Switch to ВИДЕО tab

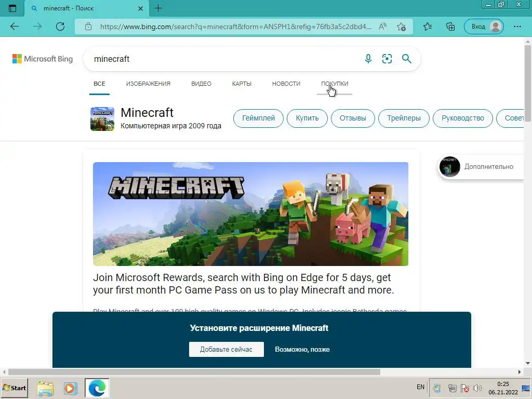[x=201, y=84]
